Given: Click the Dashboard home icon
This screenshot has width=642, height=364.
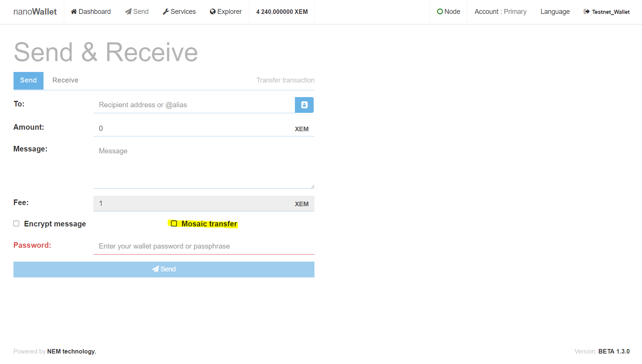Looking at the screenshot, I should pyautogui.click(x=74, y=12).
